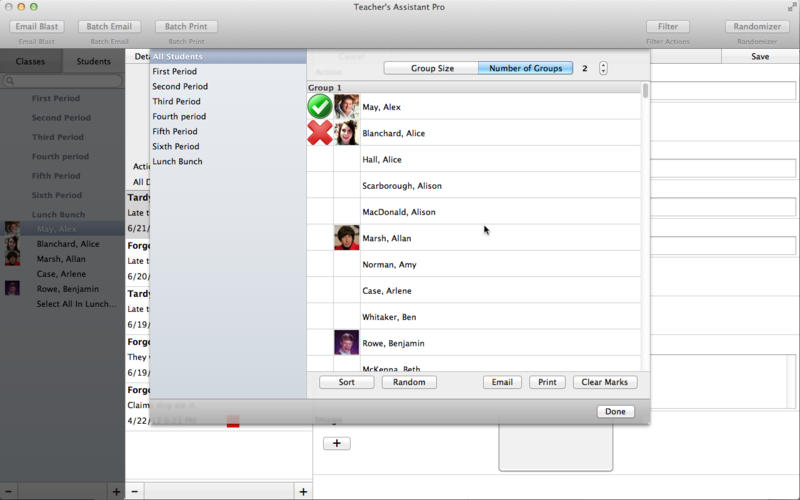Click Allan Marsh's photo in the group list

[x=346, y=238]
